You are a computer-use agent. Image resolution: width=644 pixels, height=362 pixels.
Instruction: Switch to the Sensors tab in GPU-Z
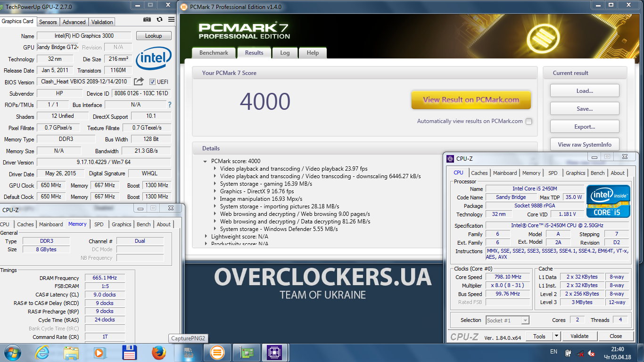pos(48,22)
